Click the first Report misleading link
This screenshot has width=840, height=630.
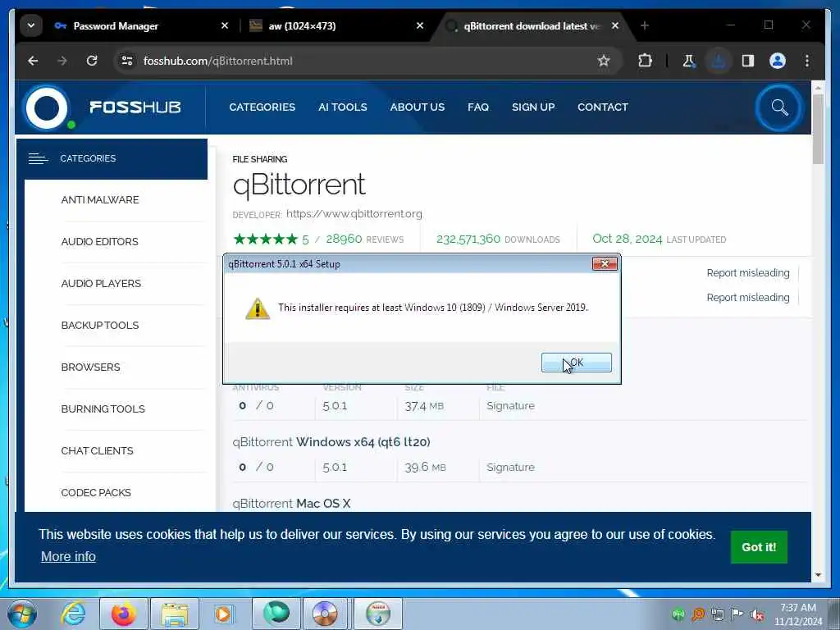pyautogui.click(x=748, y=272)
